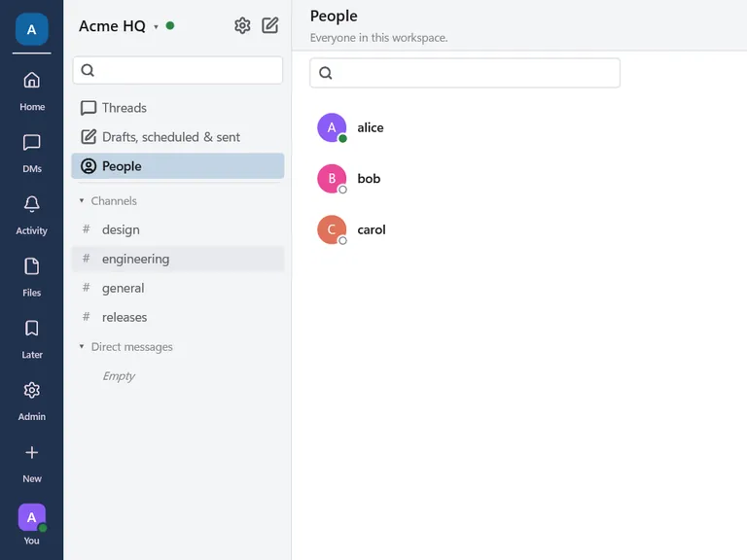Image resolution: width=747 pixels, height=560 pixels.
Task: Open the You profile avatar
Action: coord(31,517)
